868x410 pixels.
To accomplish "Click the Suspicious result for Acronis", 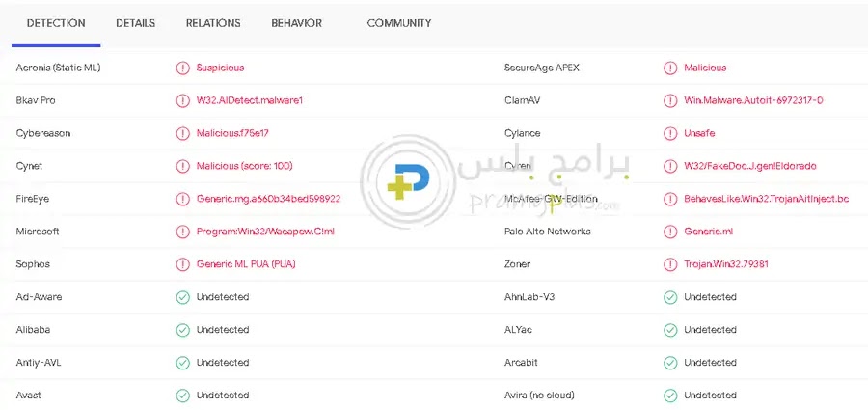I will (x=220, y=68).
